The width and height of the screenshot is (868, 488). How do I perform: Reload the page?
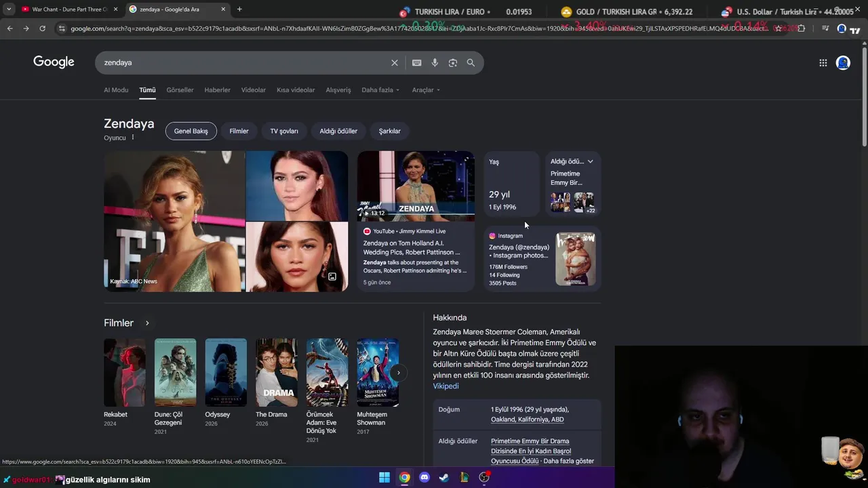pyautogui.click(x=42, y=28)
